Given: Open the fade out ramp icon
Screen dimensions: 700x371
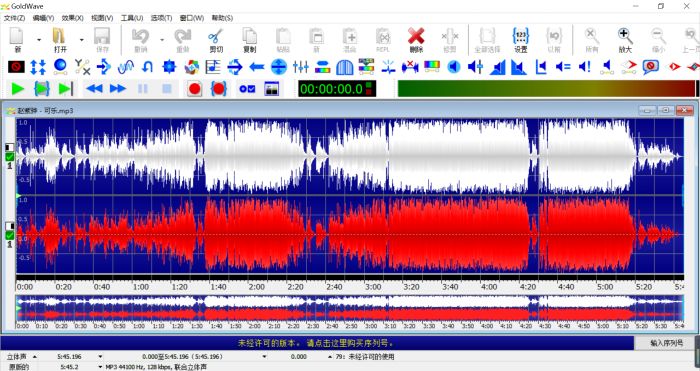Looking at the screenshot, I should pos(519,67).
